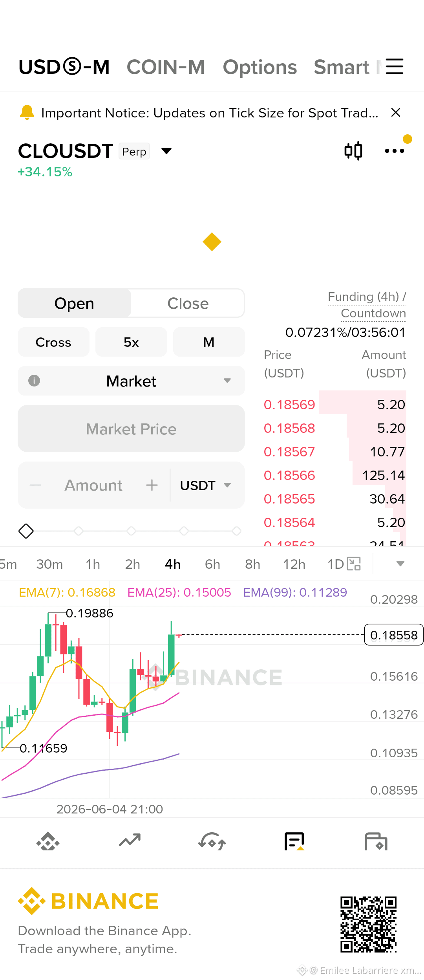Switch to Options tab
Viewport: 424px width, 980px height.
coord(260,67)
